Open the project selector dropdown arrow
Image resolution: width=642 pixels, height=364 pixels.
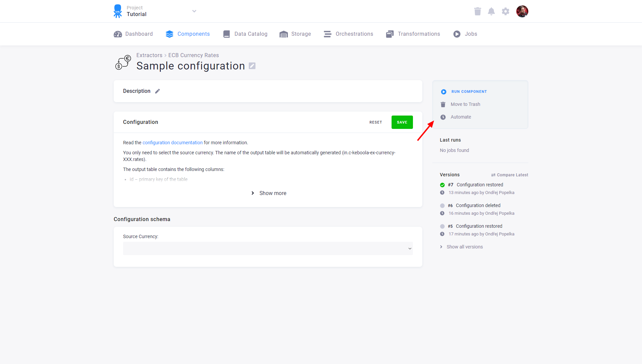click(x=194, y=11)
